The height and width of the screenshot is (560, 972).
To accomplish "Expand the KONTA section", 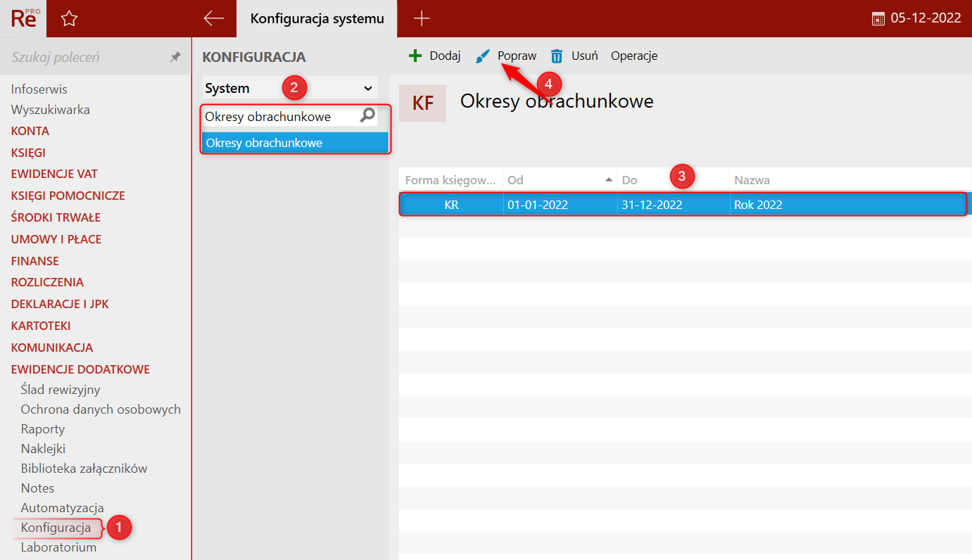I will click(30, 131).
